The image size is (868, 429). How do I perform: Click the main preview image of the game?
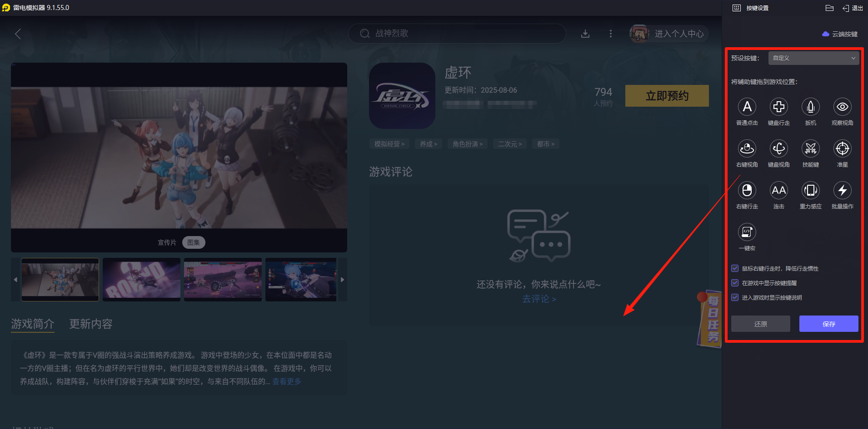click(x=179, y=158)
